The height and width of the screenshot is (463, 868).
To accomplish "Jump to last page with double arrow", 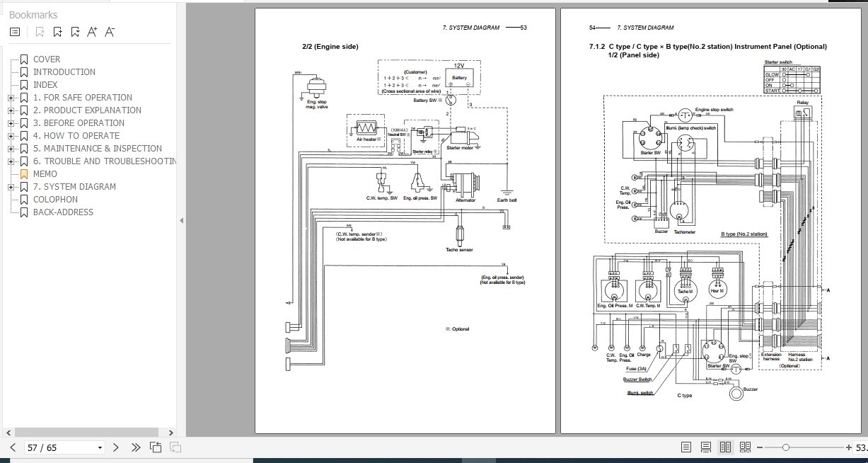I will (136, 447).
